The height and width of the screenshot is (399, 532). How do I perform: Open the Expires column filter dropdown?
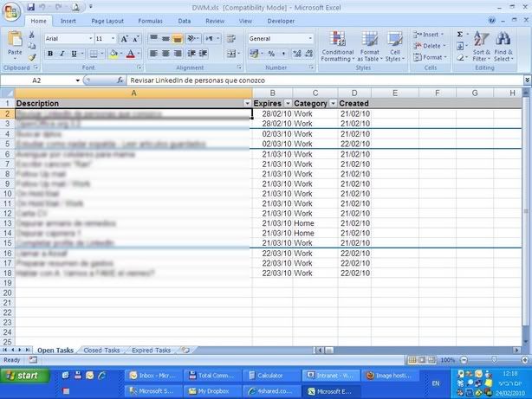pos(288,103)
